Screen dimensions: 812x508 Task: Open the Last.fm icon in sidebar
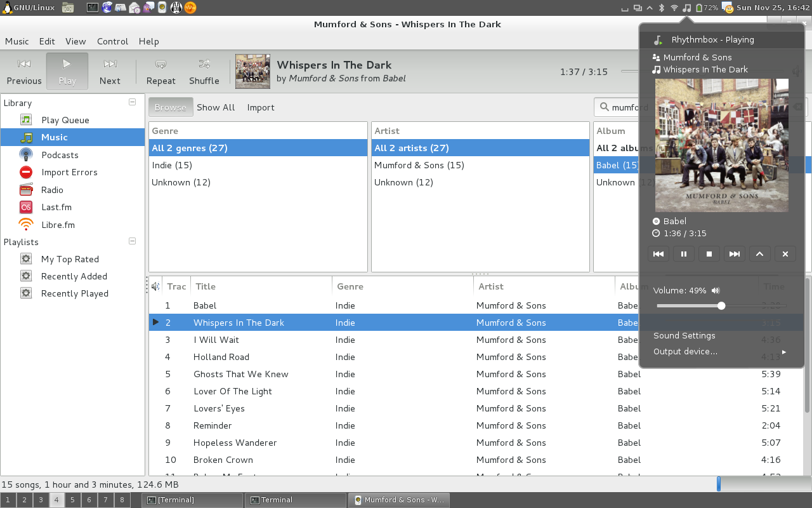26,207
